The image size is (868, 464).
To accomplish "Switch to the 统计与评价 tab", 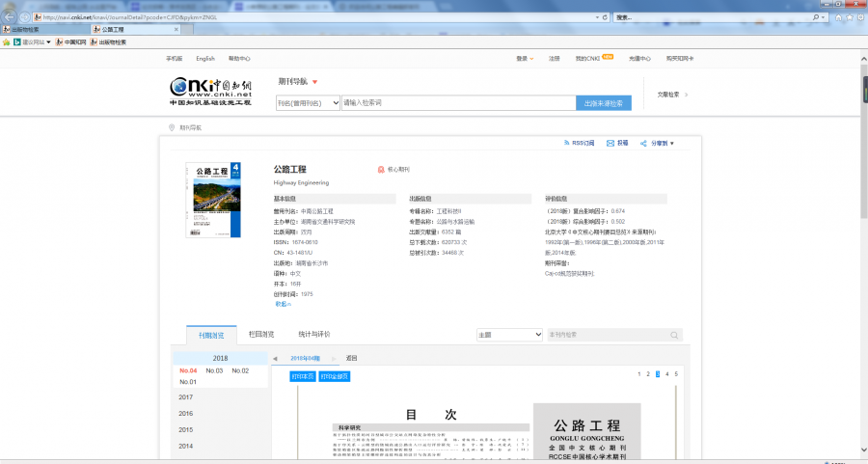I will point(313,335).
